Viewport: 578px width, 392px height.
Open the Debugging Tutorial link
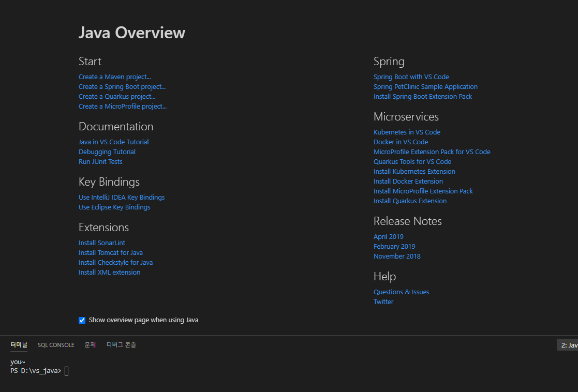pos(107,152)
